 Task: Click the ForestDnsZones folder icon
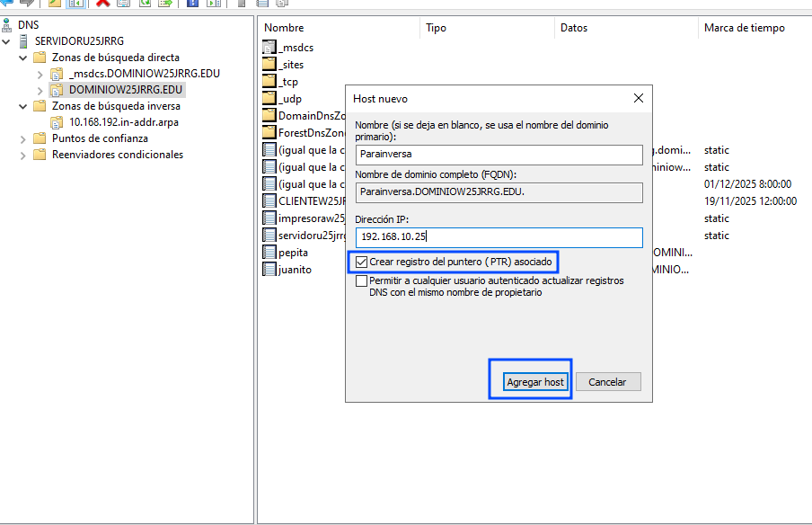(x=269, y=133)
